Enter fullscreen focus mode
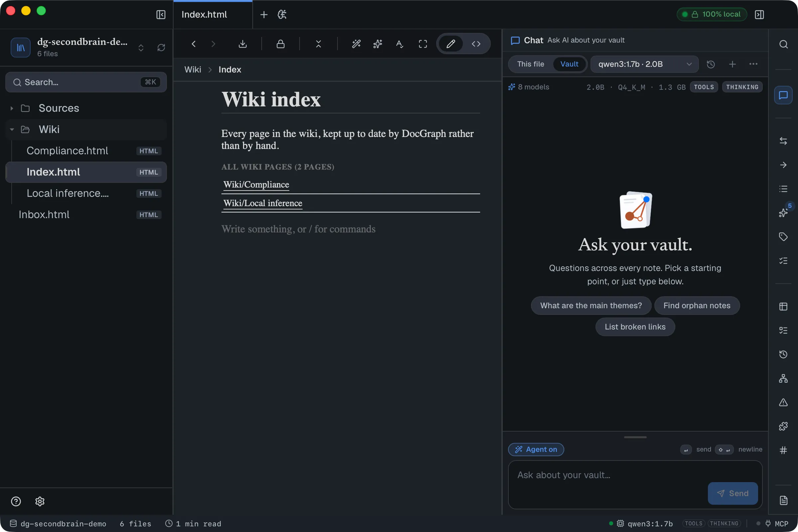The width and height of the screenshot is (798, 532). click(423, 44)
